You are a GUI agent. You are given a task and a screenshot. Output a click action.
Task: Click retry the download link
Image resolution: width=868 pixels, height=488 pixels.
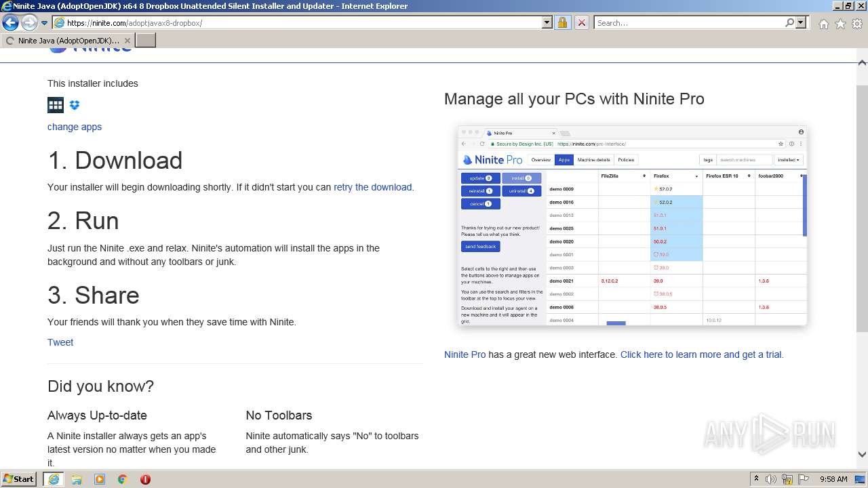[x=372, y=187]
